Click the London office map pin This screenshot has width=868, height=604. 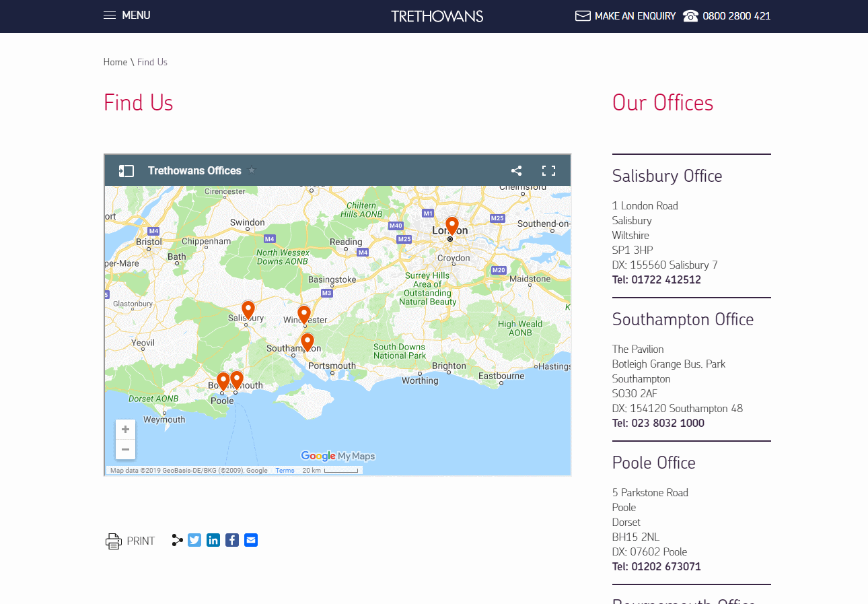[x=452, y=225]
